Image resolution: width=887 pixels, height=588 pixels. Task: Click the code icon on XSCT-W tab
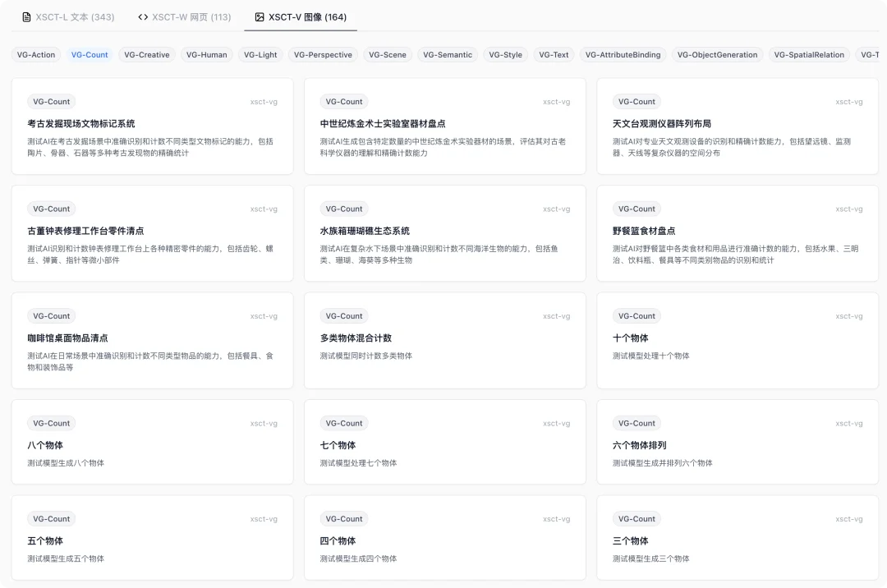click(141, 16)
